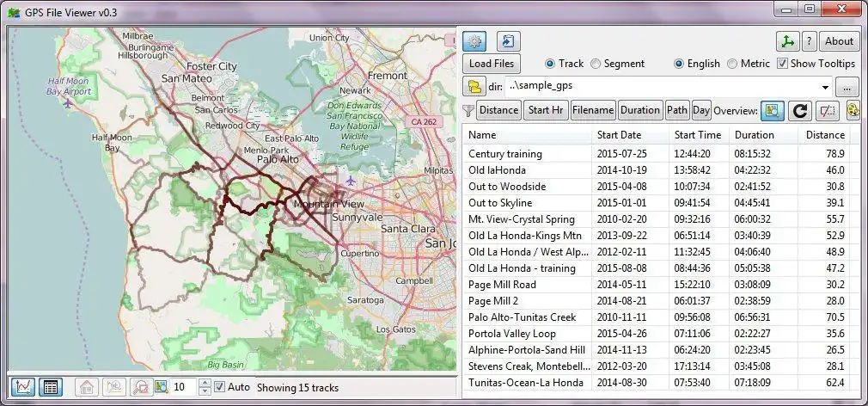
Task: Click the Filename filter button
Action: (593, 110)
